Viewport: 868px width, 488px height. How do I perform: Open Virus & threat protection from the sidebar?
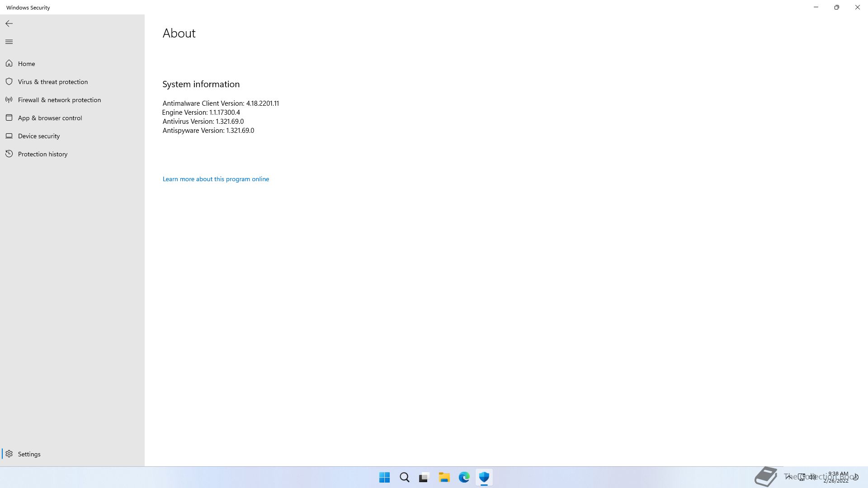pyautogui.click(x=53, y=82)
